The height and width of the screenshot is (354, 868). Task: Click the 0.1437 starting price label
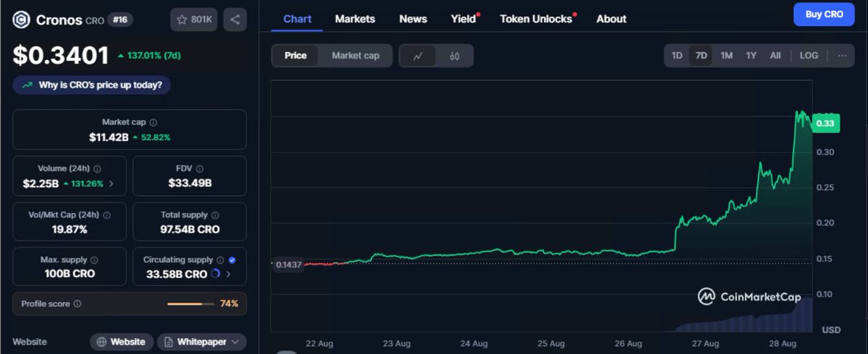pyautogui.click(x=288, y=264)
